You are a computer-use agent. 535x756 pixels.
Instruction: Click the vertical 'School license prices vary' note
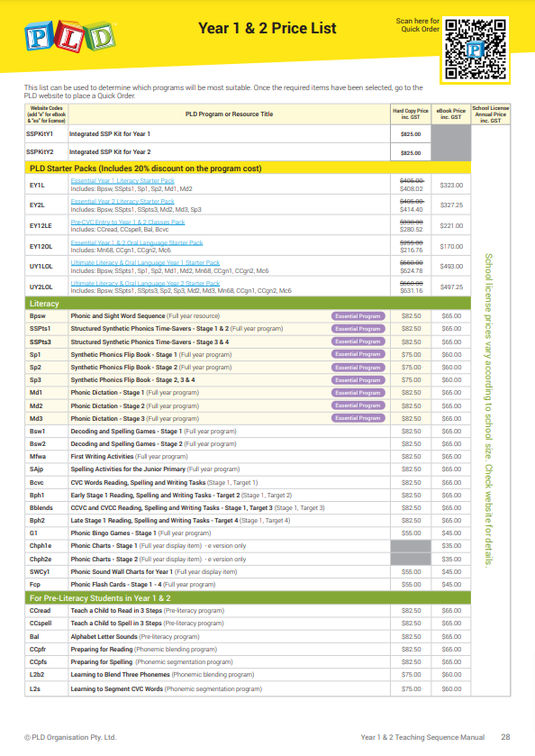pyautogui.click(x=489, y=410)
